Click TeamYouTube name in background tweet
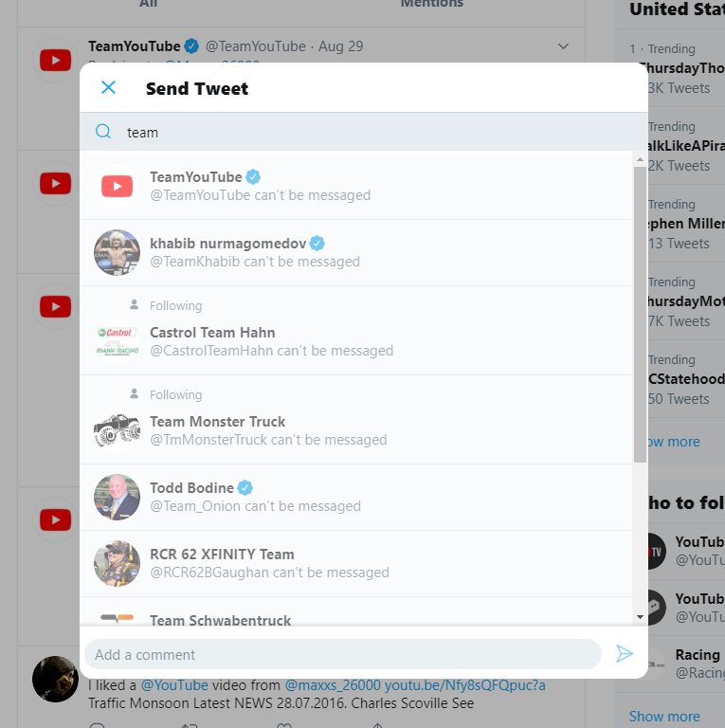Image resolution: width=725 pixels, height=728 pixels. [x=135, y=46]
